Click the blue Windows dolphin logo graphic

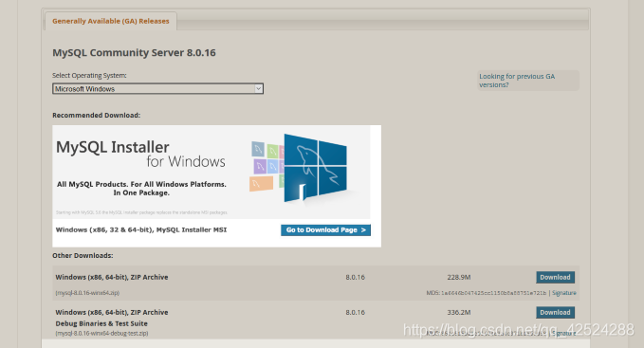[x=316, y=168]
